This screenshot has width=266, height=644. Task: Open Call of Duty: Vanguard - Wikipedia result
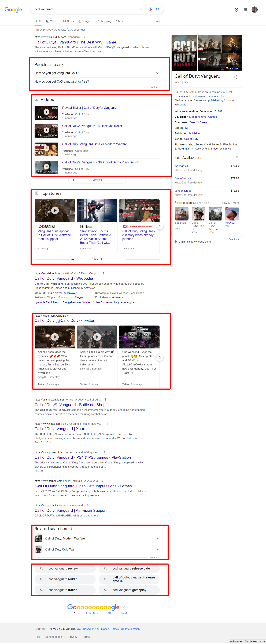coord(64,279)
